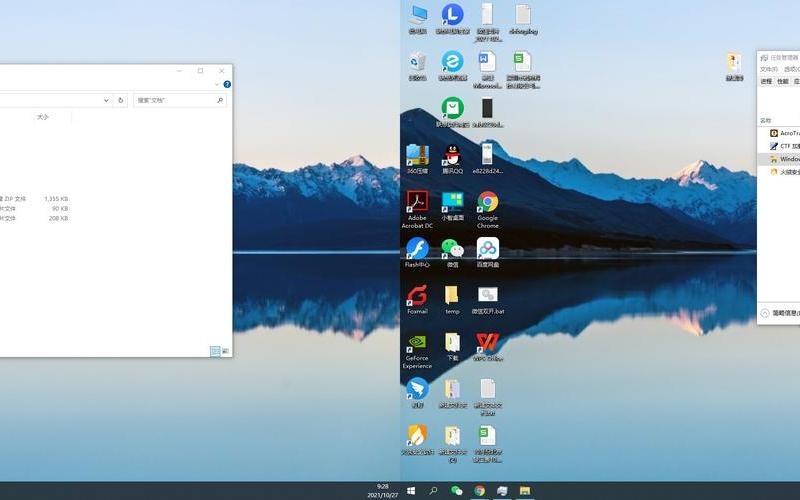Viewport: 800px width, 500px height.
Task: Launch the blue e browser shortcut
Action: [x=453, y=66]
